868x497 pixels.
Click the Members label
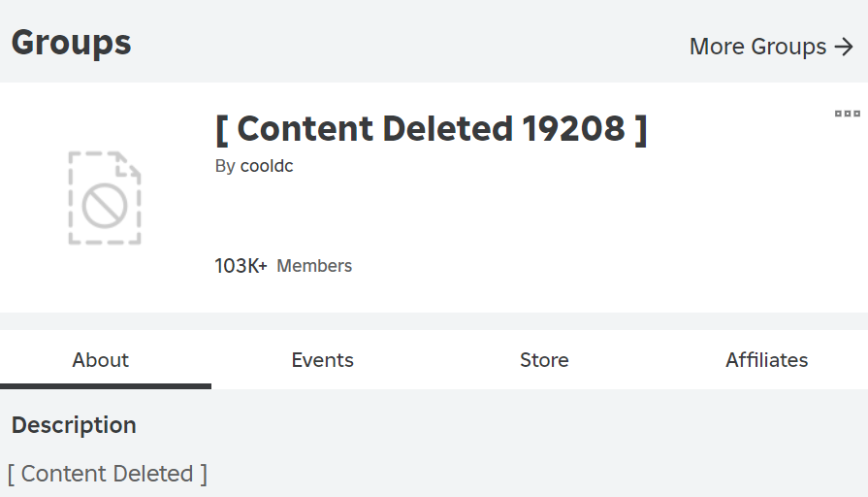tap(314, 266)
